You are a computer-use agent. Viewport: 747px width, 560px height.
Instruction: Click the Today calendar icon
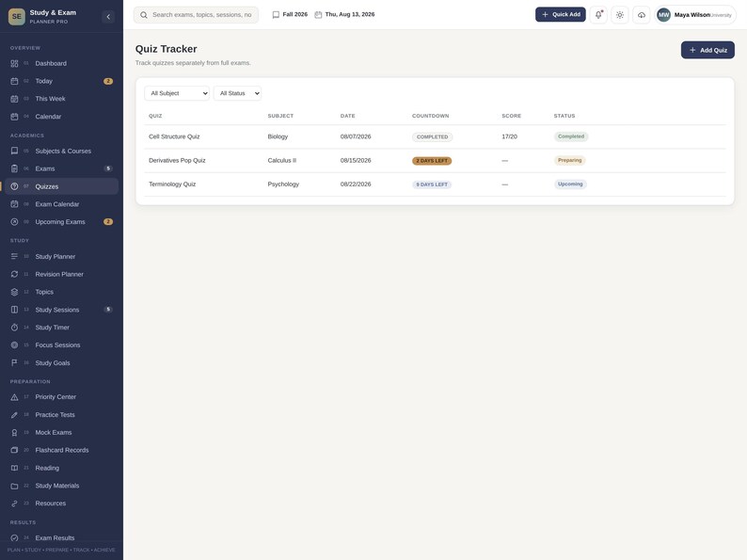(x=14, y=81)
